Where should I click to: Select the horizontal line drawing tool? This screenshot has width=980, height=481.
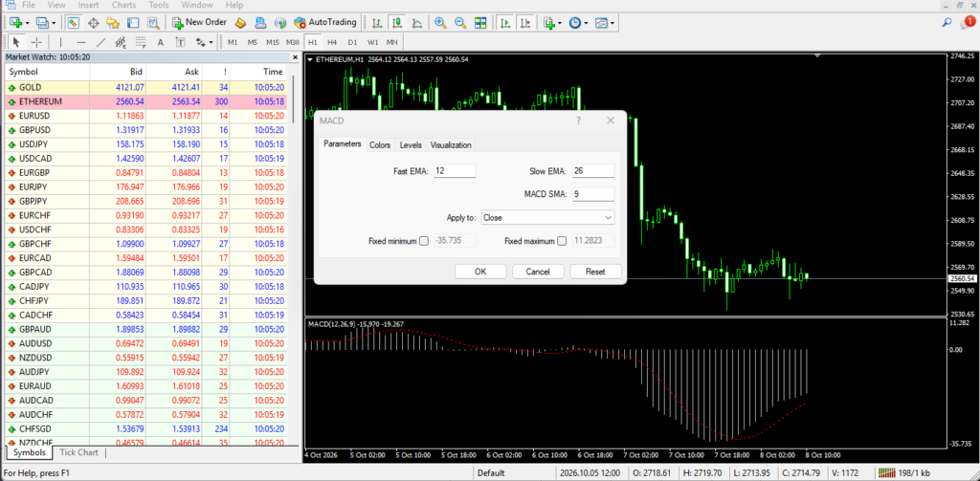click(80, 42)
